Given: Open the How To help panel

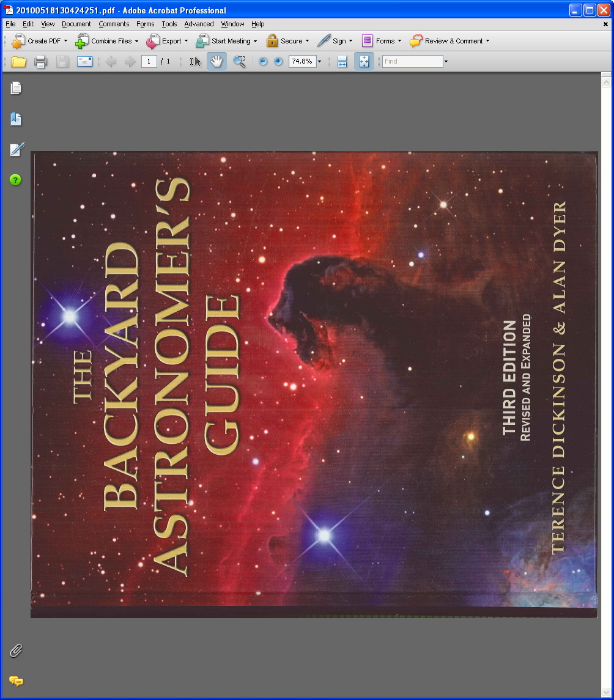Looking at the screenshot, I should pos(15,180).
